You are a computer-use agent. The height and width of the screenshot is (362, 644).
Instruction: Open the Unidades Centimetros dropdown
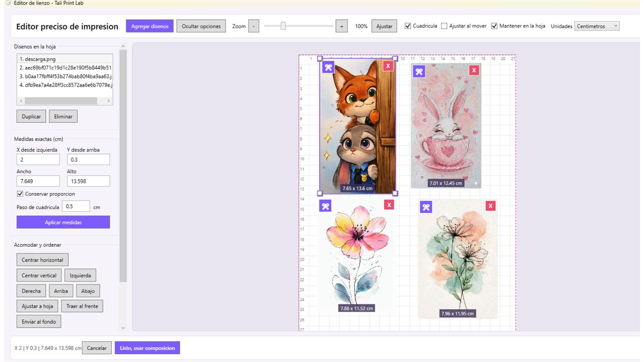(x=597, y=26)
